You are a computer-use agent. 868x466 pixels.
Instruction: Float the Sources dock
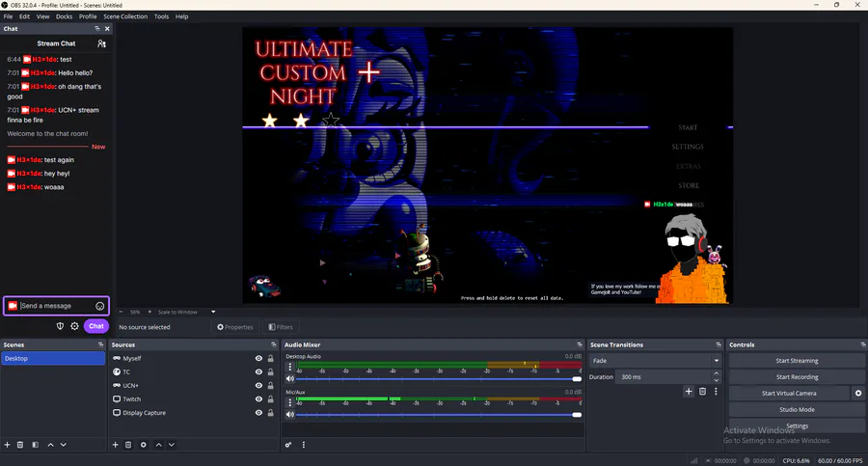273,344
